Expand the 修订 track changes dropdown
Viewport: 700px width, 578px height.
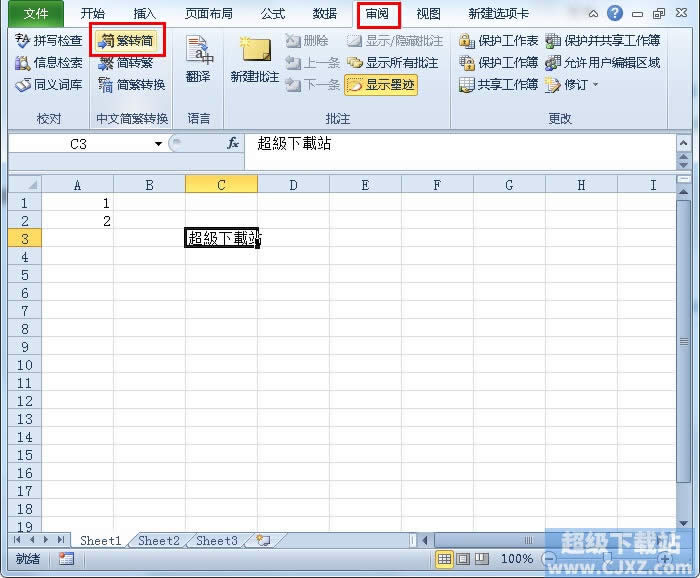(x=596, y=85)
